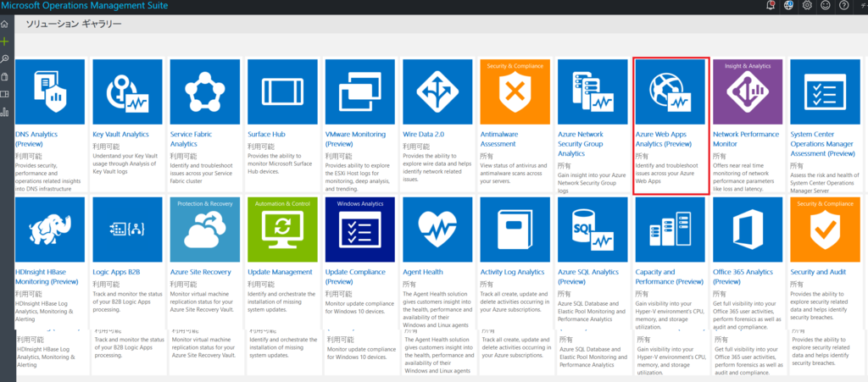Image resolution: width=868 pixels, height=382 pixels.
Task: Click the Wire Data 2.0 title link
Action: coord(424,135)
